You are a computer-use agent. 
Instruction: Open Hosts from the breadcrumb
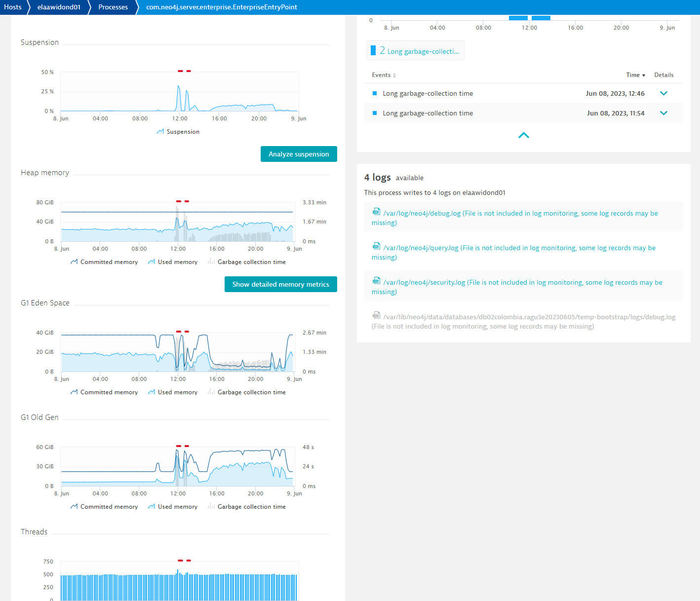coord(13,7)
